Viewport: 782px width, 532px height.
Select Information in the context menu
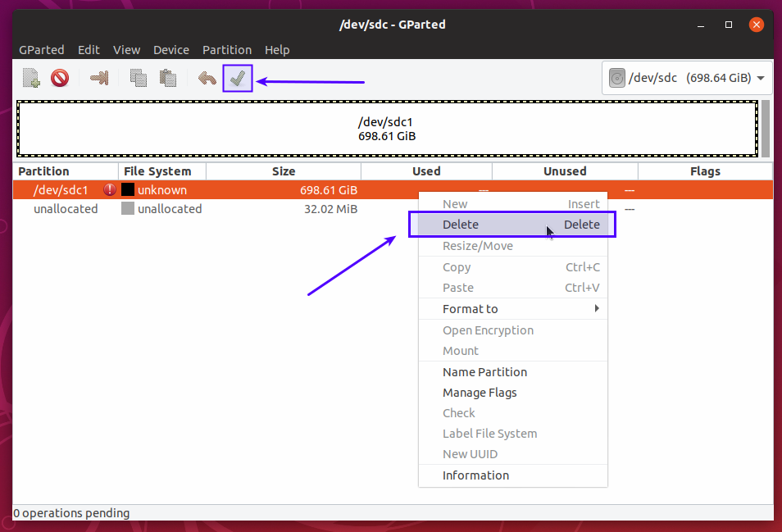(475, 475)
